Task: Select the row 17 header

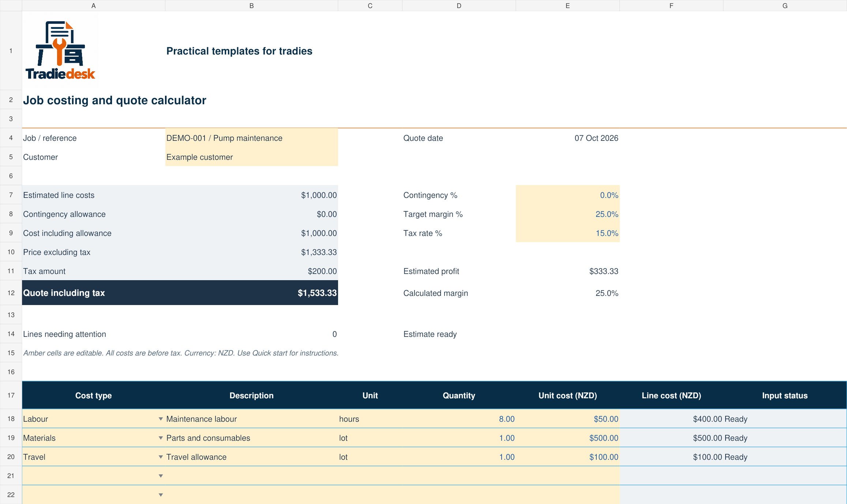Action: point(11,395)
